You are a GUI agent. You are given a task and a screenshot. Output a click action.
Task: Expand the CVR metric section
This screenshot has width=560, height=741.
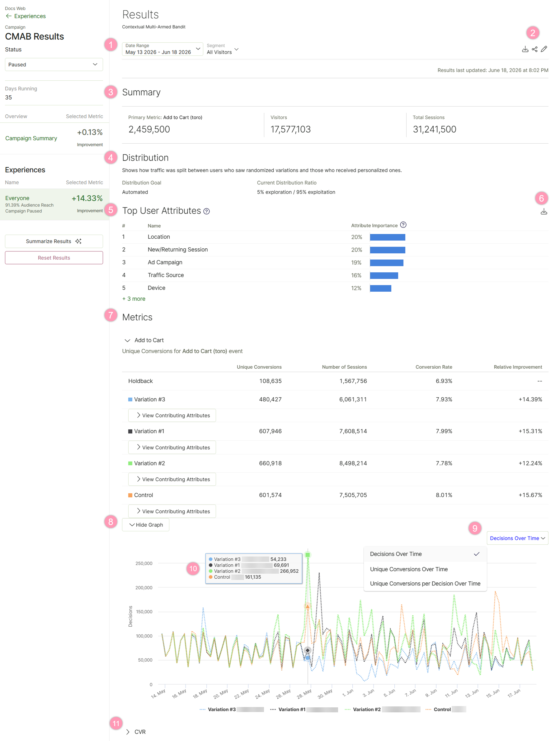[x=136, y=732]
